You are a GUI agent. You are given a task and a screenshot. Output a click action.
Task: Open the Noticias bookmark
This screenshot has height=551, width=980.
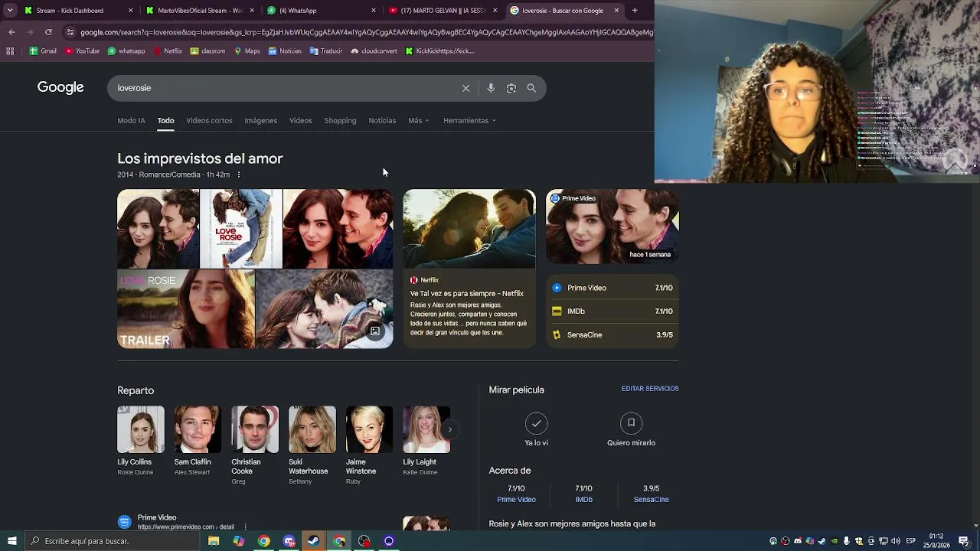[x=285, y=51]
